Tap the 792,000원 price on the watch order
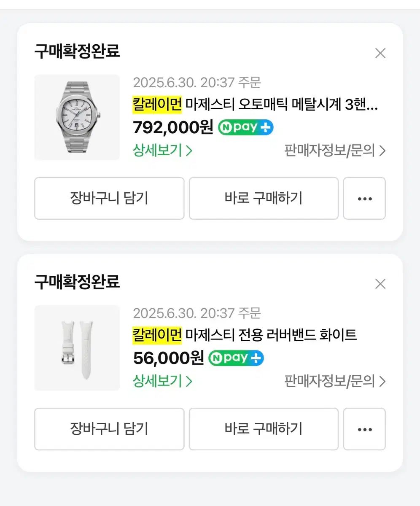This screenshot has height=506, width=420. [x=173, y=127]
